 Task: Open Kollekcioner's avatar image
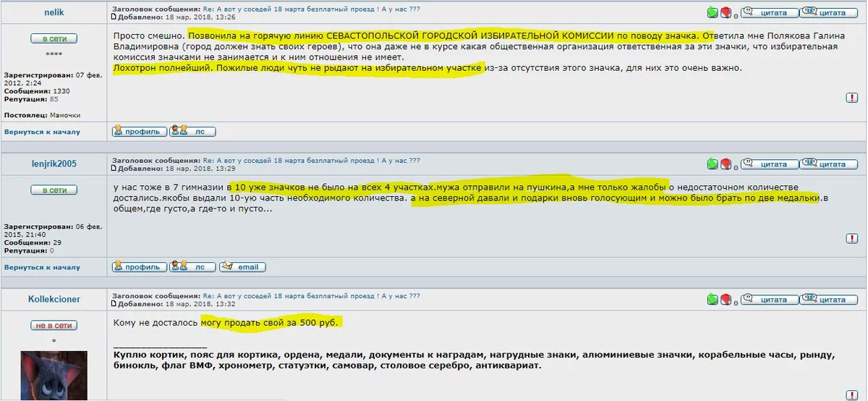point(54,376)
